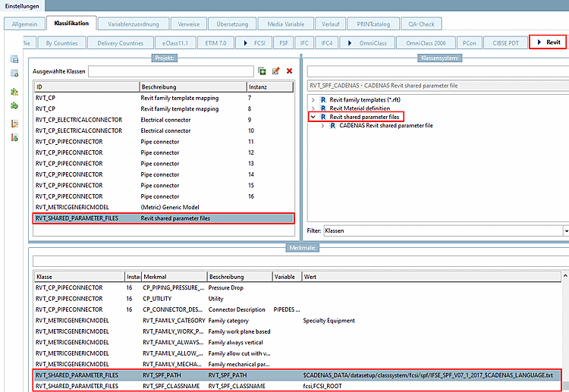This screenshot has height=392, width=569.
Task: Click the red X delete class icon
Action: pyautogui.click(x=289, y=71)
